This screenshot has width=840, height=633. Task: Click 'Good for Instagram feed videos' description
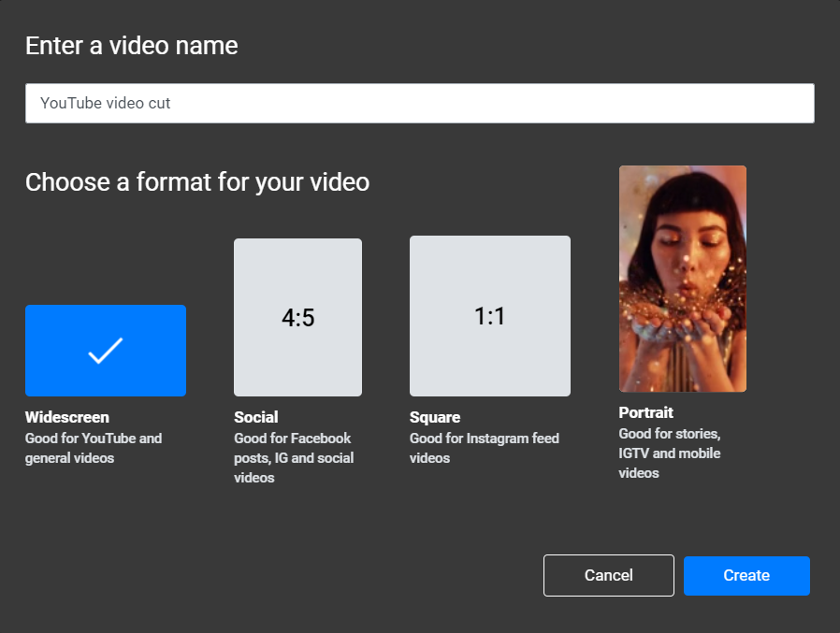tap(485, 448)
